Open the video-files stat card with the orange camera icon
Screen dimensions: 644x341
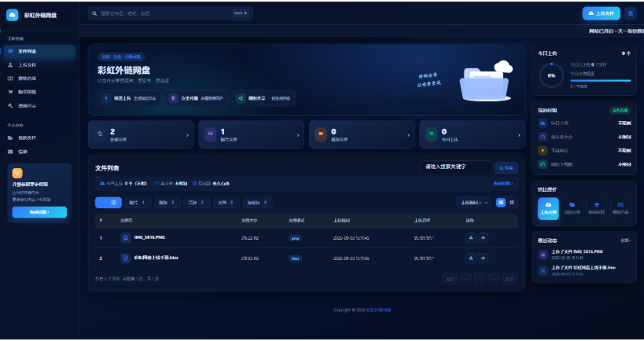(x=362, y=134)
